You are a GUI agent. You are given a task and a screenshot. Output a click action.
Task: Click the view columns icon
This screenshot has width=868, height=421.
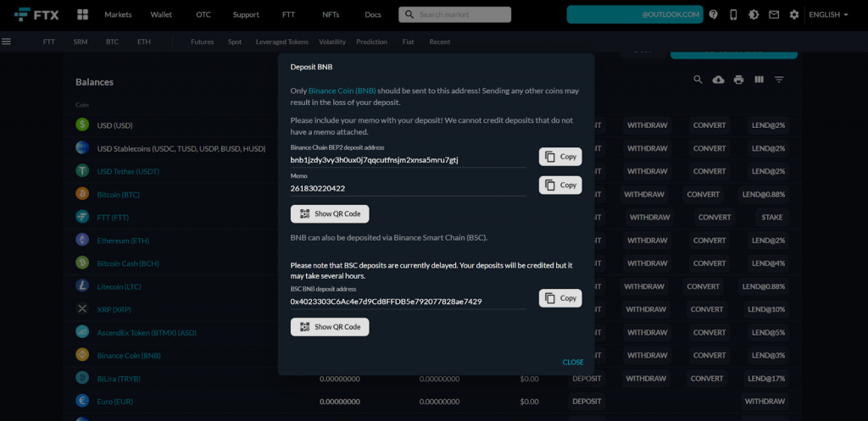coord(759,80)
